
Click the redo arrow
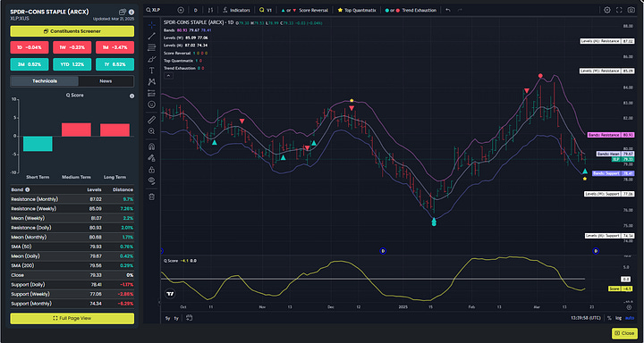point(460,10)
